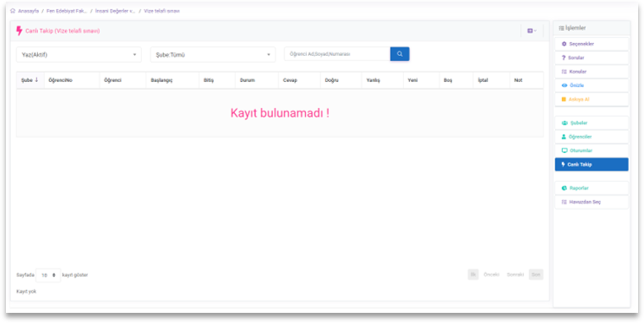
Task: Sort by the Boş column header
Action: point(456,80)
